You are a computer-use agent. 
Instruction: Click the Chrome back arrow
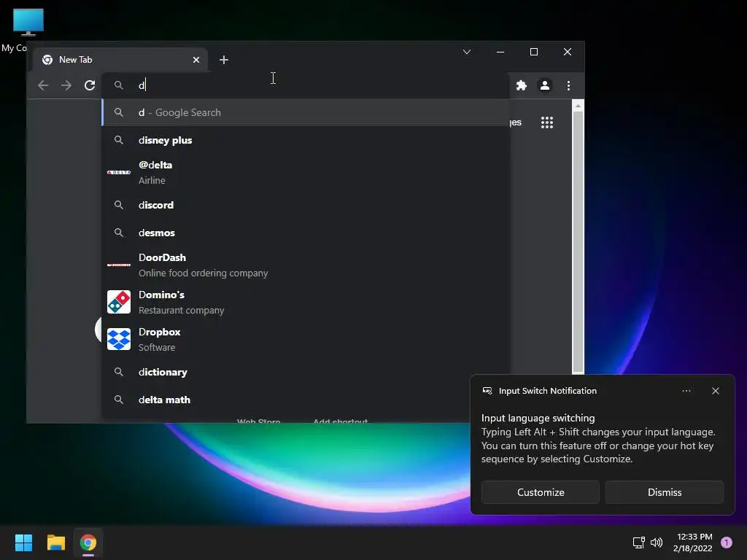(x=43, y=85)
